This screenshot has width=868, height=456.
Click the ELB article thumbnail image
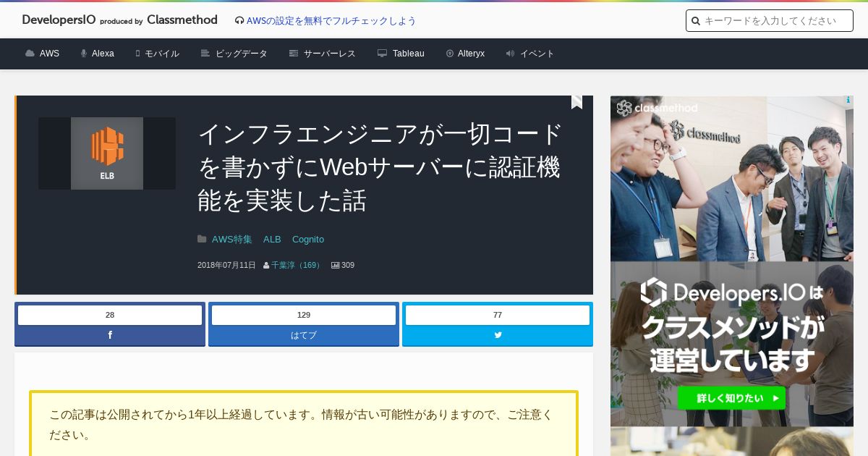pos(107,153)
